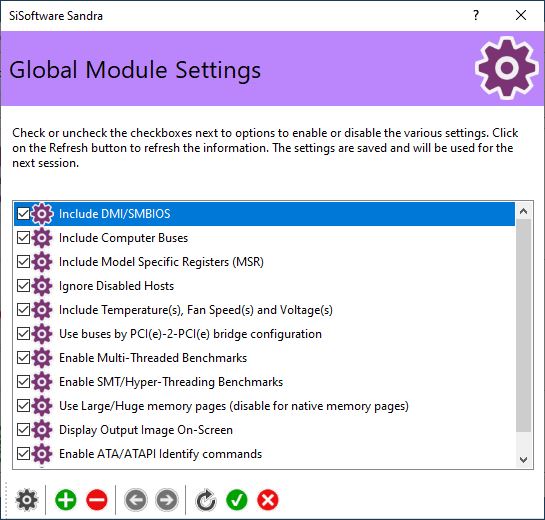Click the large purple gear header icon
This screenshot has height=520, width=545.
506,68
